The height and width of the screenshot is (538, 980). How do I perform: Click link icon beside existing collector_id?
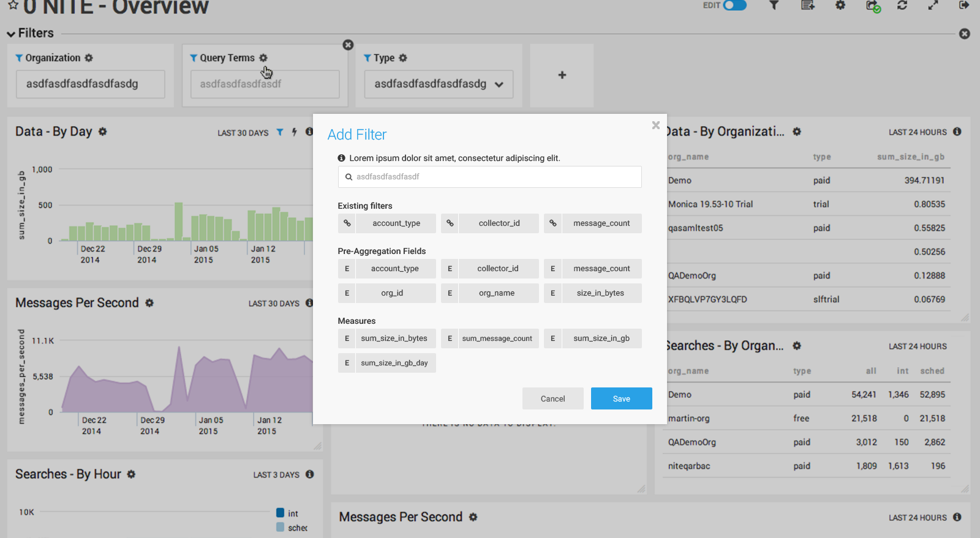(x=450, y=223)
